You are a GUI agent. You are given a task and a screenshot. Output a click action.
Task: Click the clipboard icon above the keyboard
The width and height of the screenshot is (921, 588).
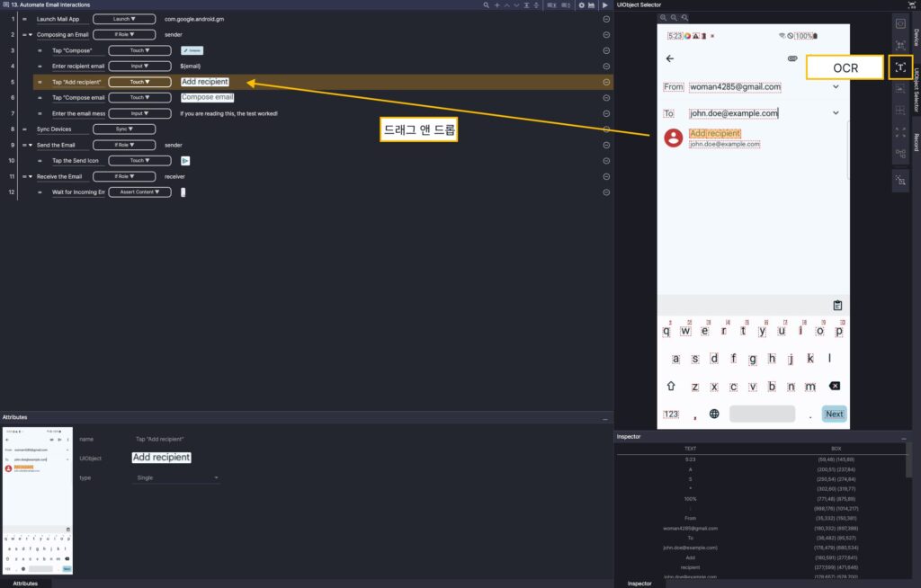click(837, 306)
